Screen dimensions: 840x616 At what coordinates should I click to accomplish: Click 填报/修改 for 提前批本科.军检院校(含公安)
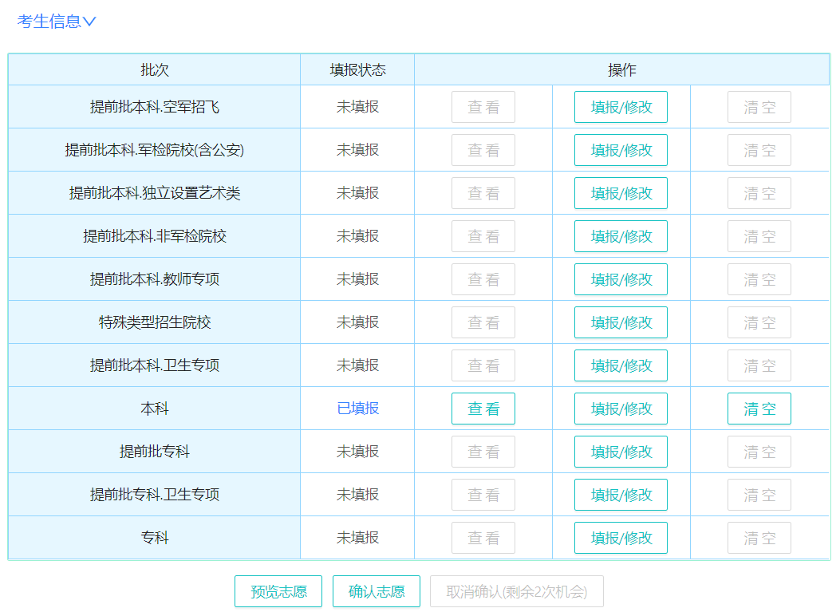(x=621, y=150)
